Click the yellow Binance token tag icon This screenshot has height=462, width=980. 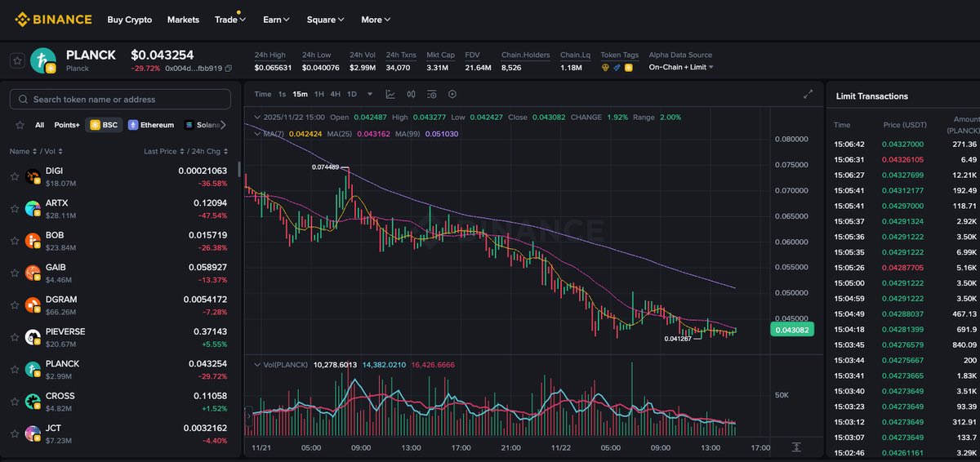(628, 68)
